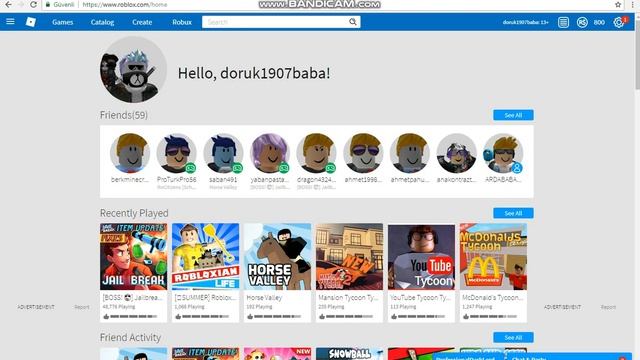Click yabanpasta in-game status badge
640x360 pixels.
coord(284,167)
